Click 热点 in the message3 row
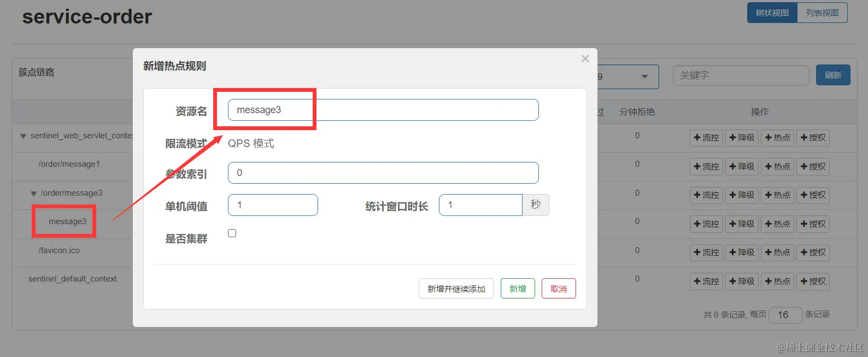The height and width of the screenshot is (357, 868). (x=777, y=224)
